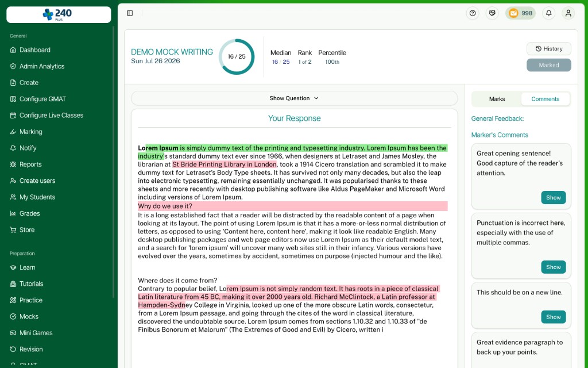Image resolution: width=588 pixels, height=368 pixels.
Task: Click the Reports bug icon
Action: coord(13,164)
